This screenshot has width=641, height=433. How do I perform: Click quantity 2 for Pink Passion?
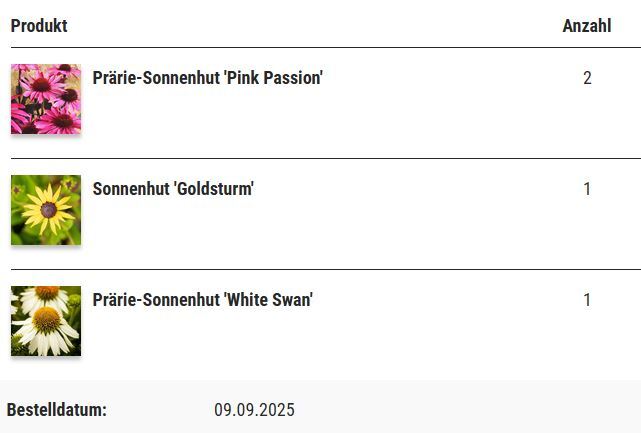pos(587,78)
